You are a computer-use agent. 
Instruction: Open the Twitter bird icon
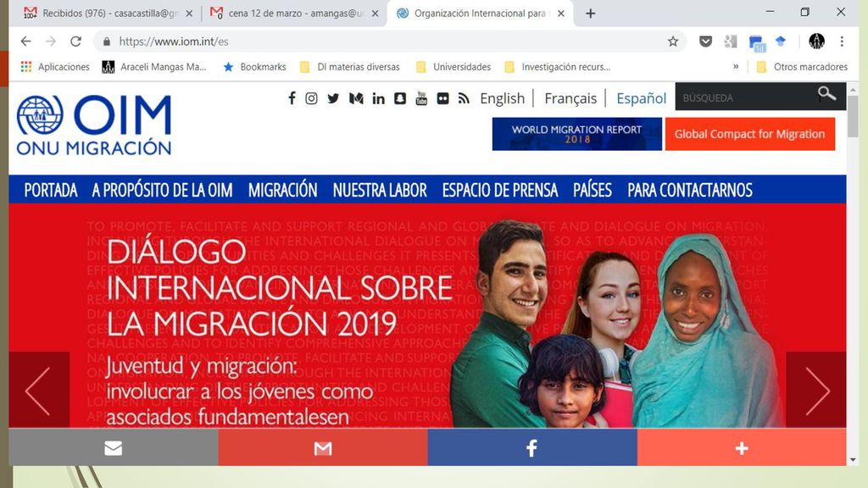point(333,98)
